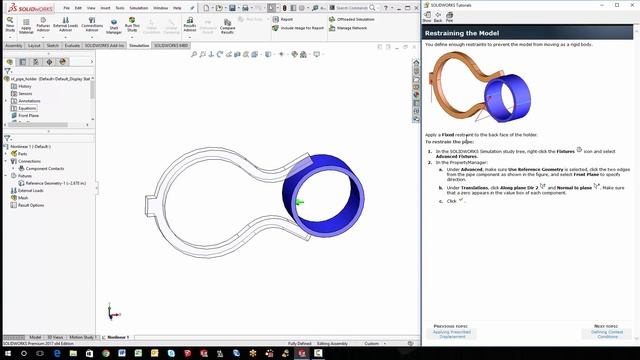Viewport: 640px width, 360px height.
Task: Open the Edit menu
Action: pos(78,8)
